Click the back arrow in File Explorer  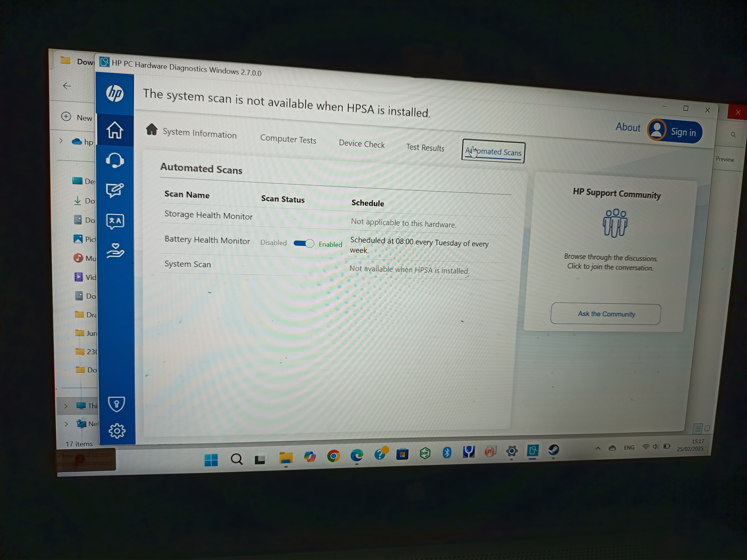(67, 86)
